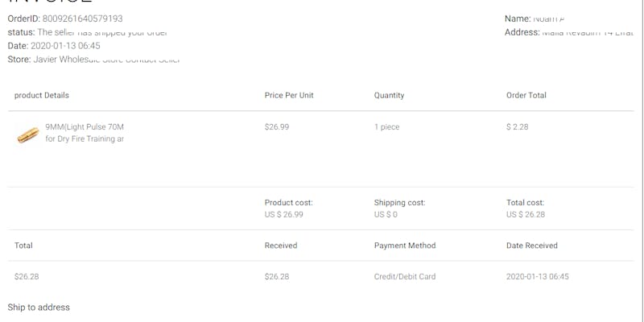
Task: Click the Price Per Unit column header
Action: tap(289, 95)
